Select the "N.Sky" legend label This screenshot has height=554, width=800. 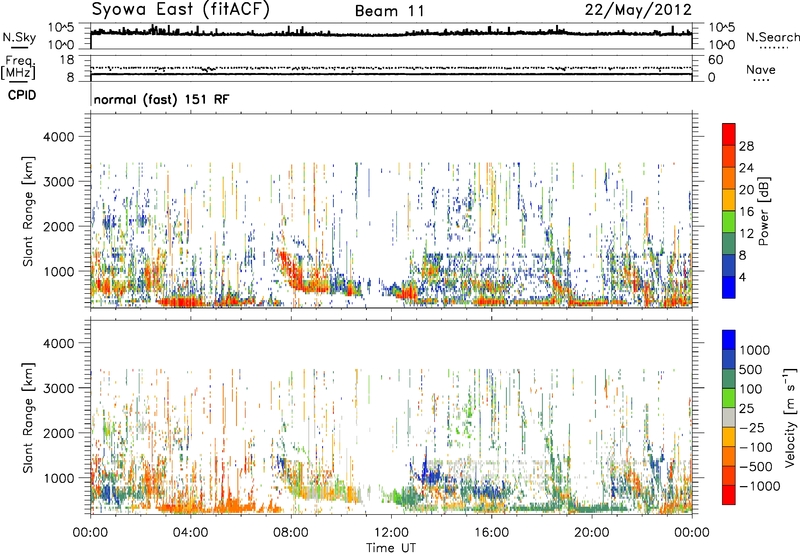tap(19, 37)
